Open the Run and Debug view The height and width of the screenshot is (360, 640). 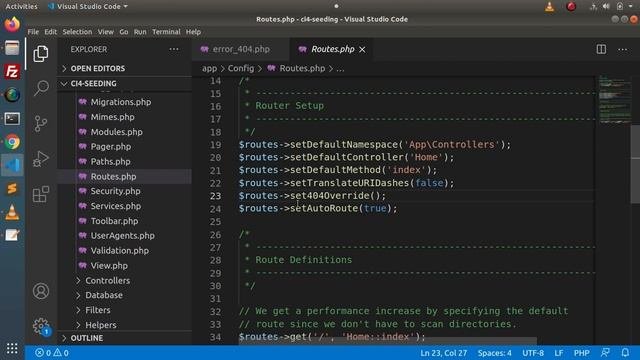click(41, 159)
